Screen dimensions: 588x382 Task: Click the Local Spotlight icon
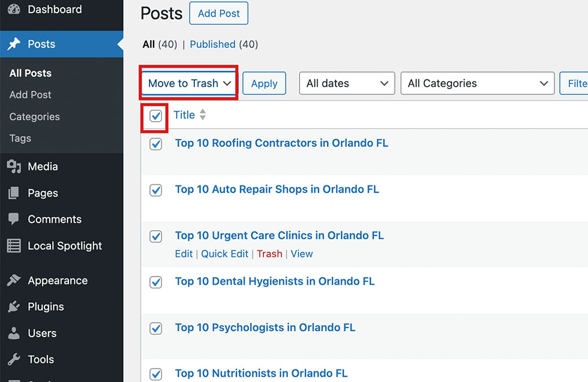14,246
